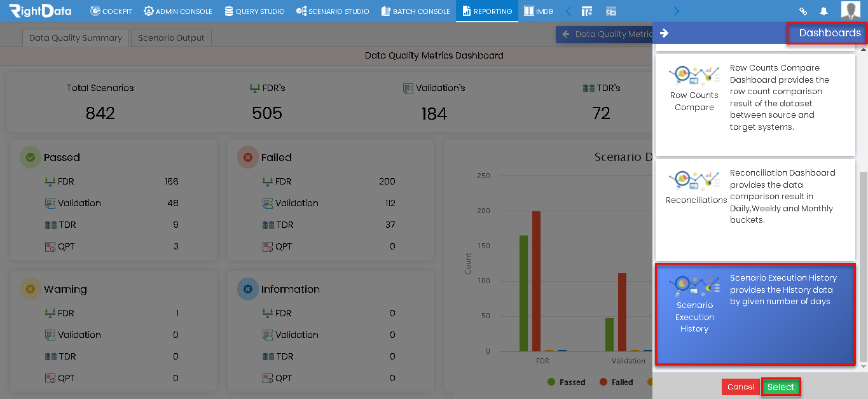Click the blue Information status icon
Image resolution: width=868 pixels, height=399 pixels.
[x=247, y=289]
